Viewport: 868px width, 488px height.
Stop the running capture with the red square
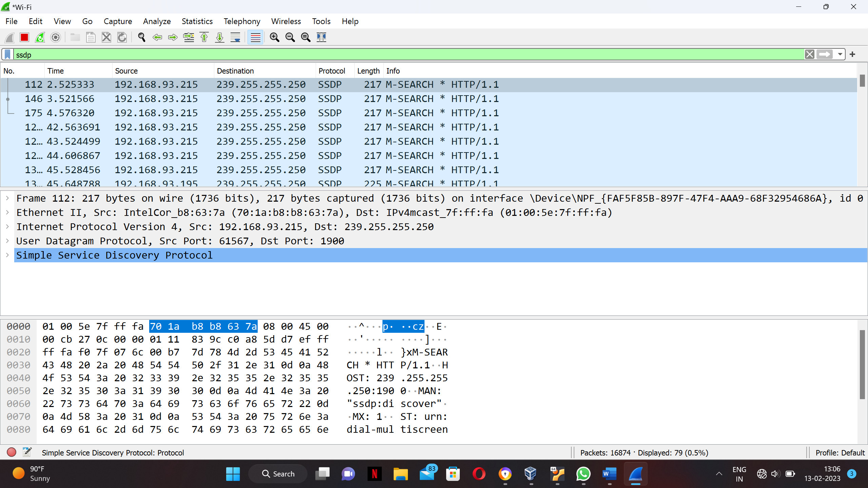[24, 37]
